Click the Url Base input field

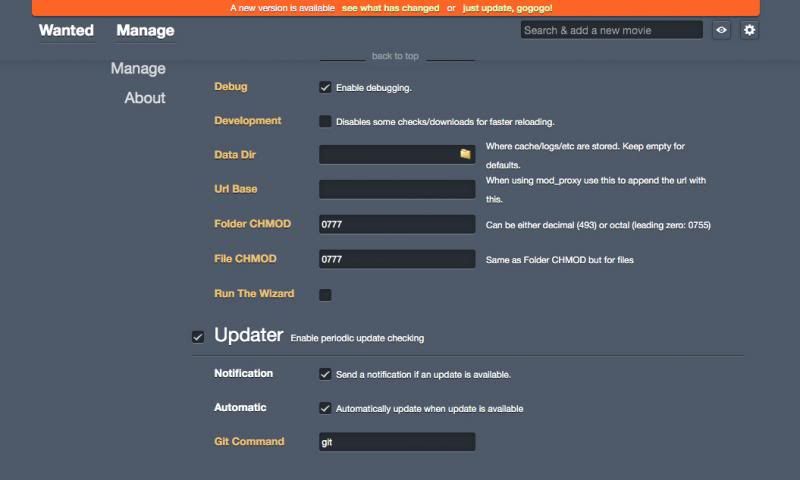(397, 189)
